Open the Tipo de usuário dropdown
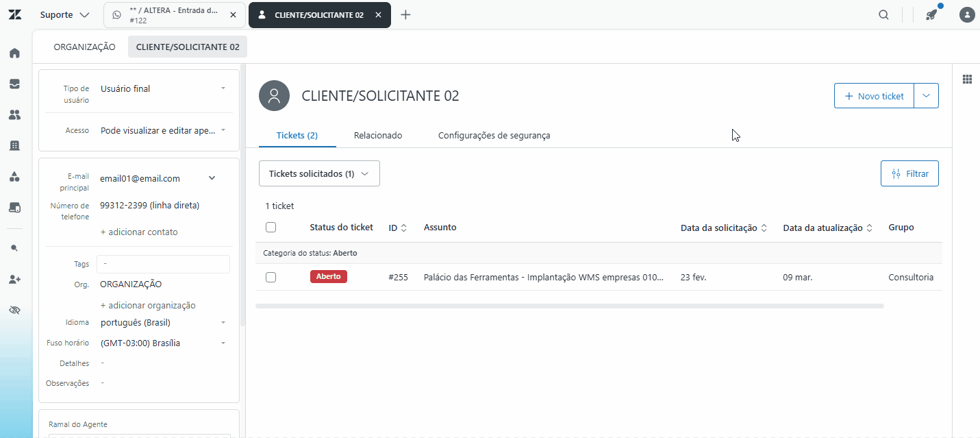The width and height of the screenshot is (980, 438). (x=163, y=88)
